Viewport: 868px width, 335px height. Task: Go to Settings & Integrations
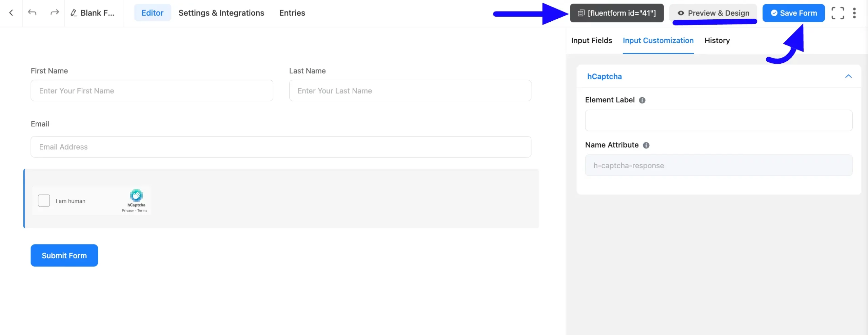pos(221,13)
